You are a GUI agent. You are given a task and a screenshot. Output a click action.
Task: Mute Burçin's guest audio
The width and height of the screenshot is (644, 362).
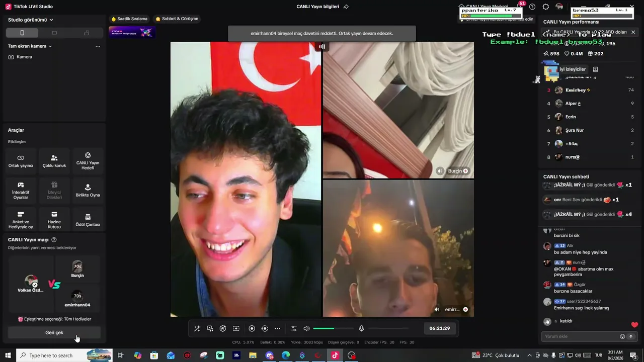point(440,171)
